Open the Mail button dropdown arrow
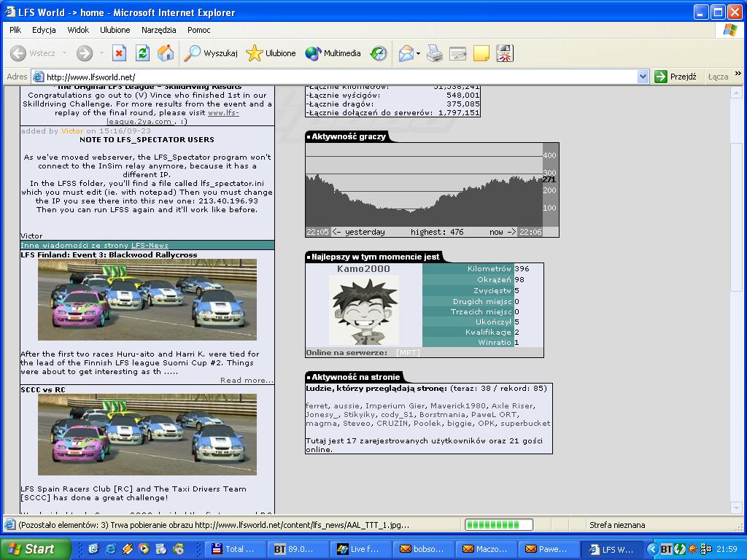 tap(418, 53)
